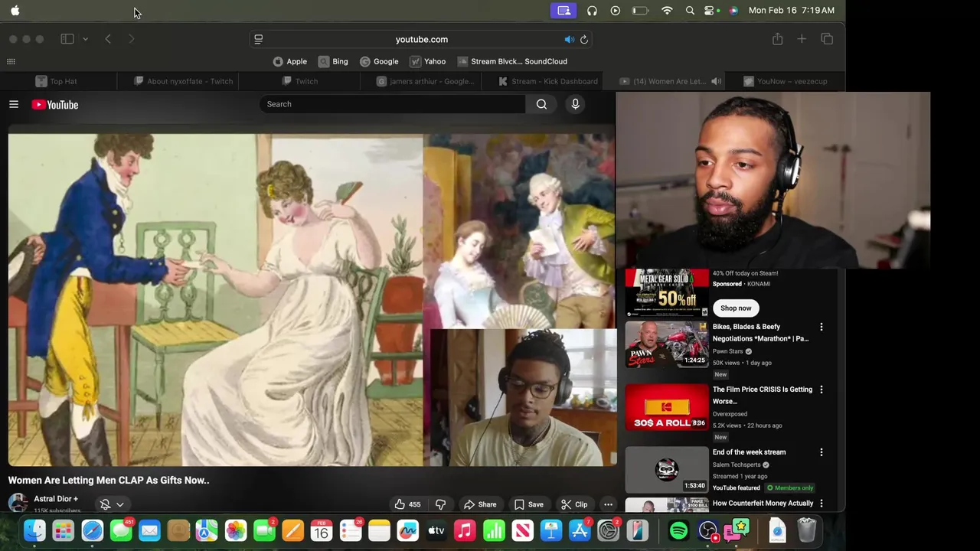Mute tab audio in address bar
Screen dimensions: 980x551
(569, 39)
